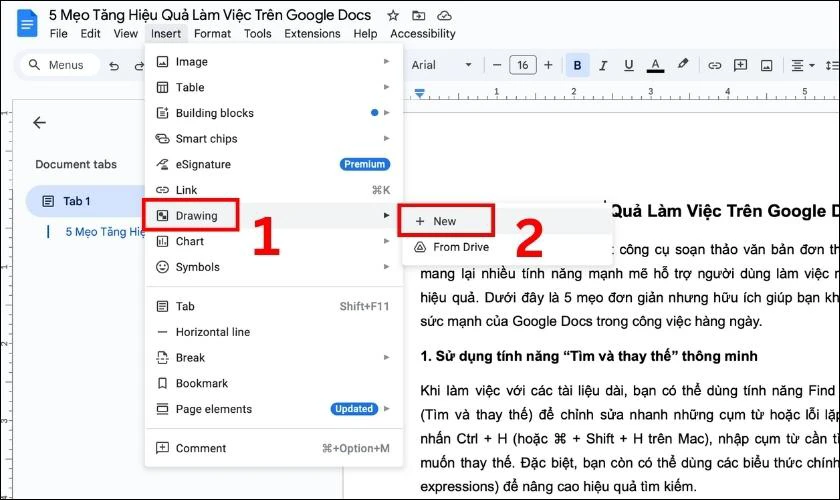Open the Tools menu
This screenshot has height=500, width=840.
tap(258, 34)
